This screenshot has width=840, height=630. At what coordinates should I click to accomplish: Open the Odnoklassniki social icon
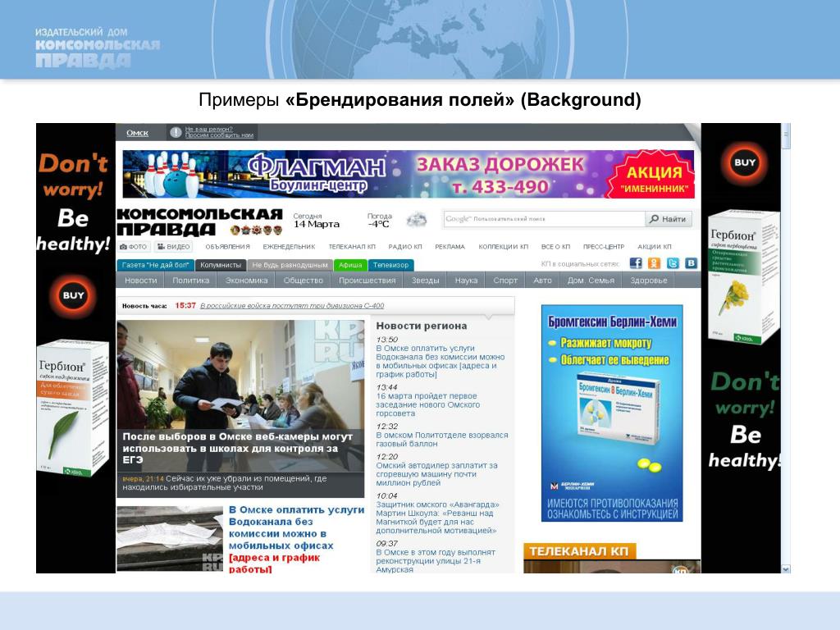click(654, 263)
